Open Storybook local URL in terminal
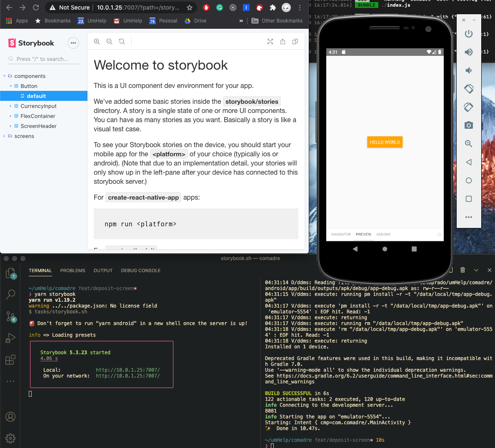The image size is (495, 448). click(x=128, y=370)
